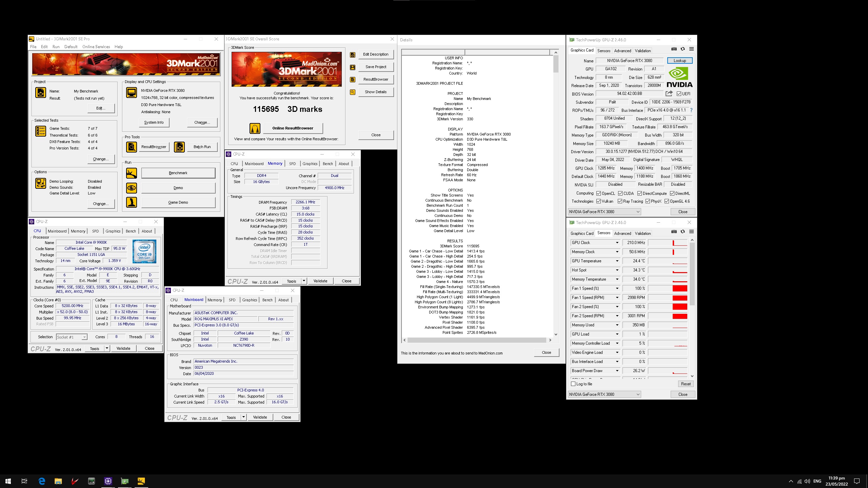
Task: Click the refresh icon in GPU-Z Sensors window
Action: [x=683, y=232]
